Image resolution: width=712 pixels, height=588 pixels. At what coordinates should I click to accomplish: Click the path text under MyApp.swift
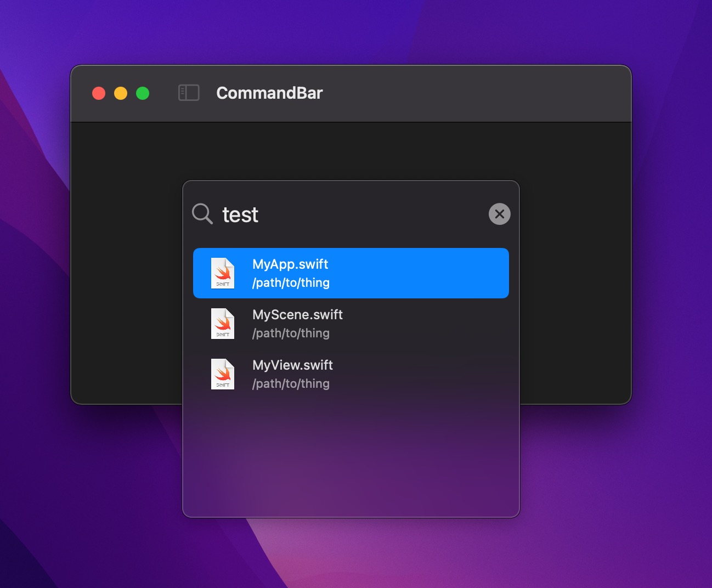(x=291, y=282)
